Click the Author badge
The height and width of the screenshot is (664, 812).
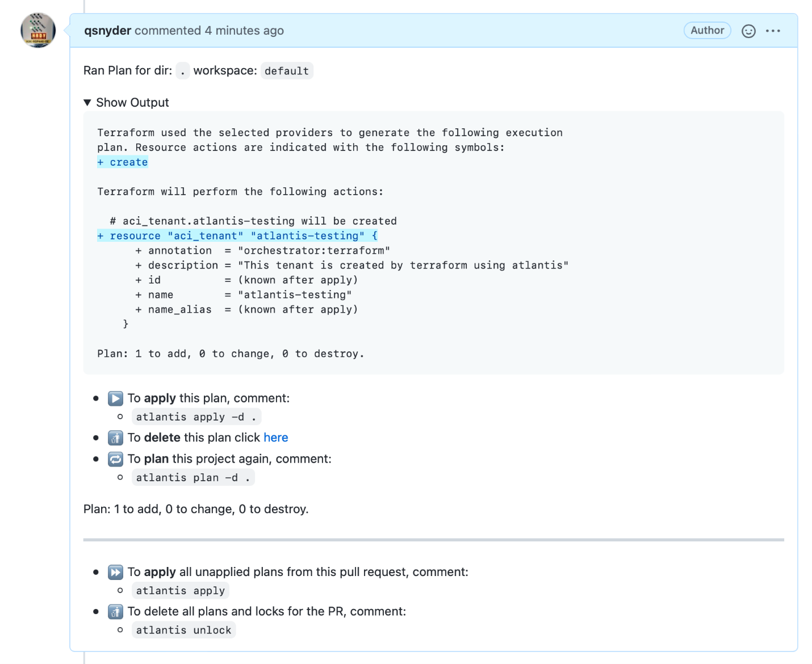pos(707,31)
